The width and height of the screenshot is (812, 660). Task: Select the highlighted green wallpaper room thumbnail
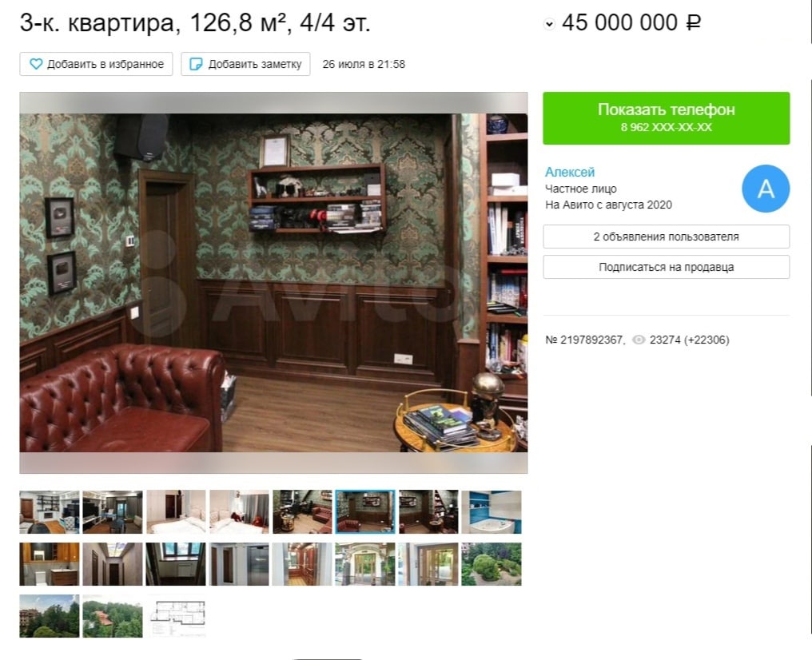pyautogui.click(x=365, y=512)
